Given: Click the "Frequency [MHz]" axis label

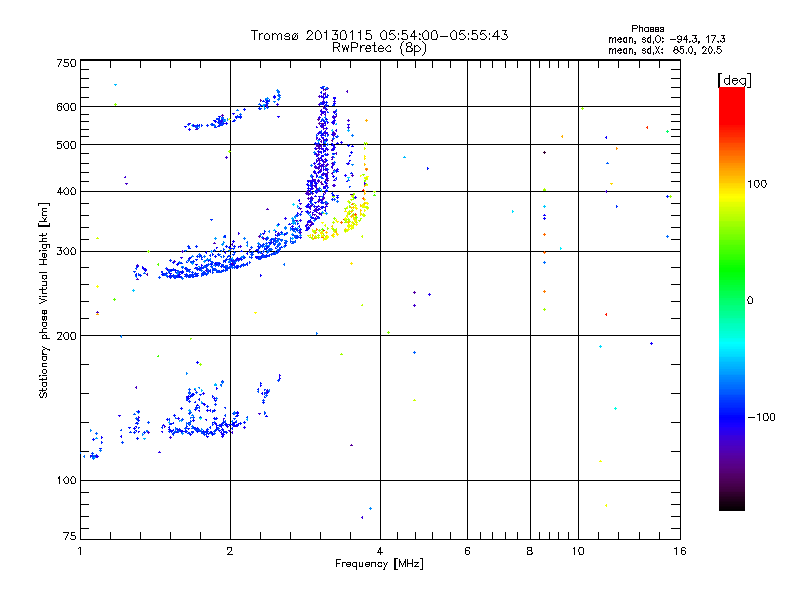Looking at the screenshot, I should pos(379,564).
